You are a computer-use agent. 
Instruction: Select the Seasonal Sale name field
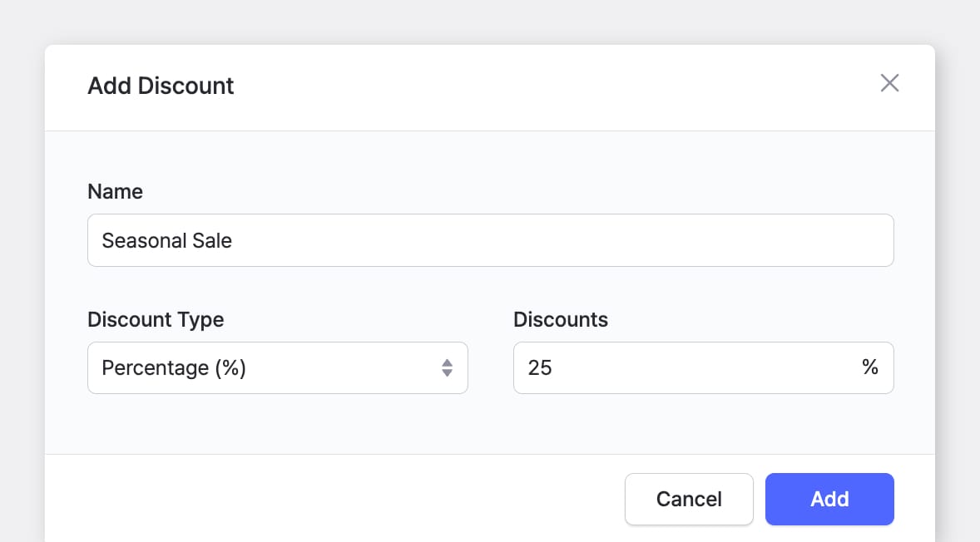[x=491, y=240]
